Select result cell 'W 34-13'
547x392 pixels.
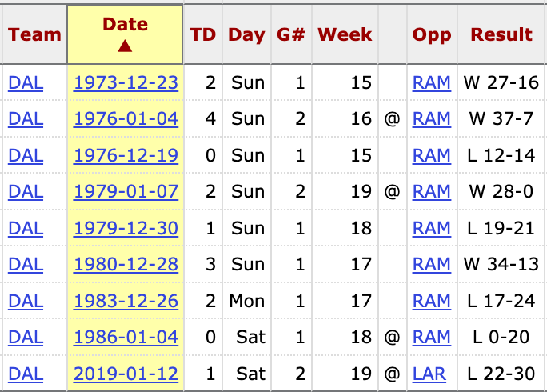click(x=501, y=264)
